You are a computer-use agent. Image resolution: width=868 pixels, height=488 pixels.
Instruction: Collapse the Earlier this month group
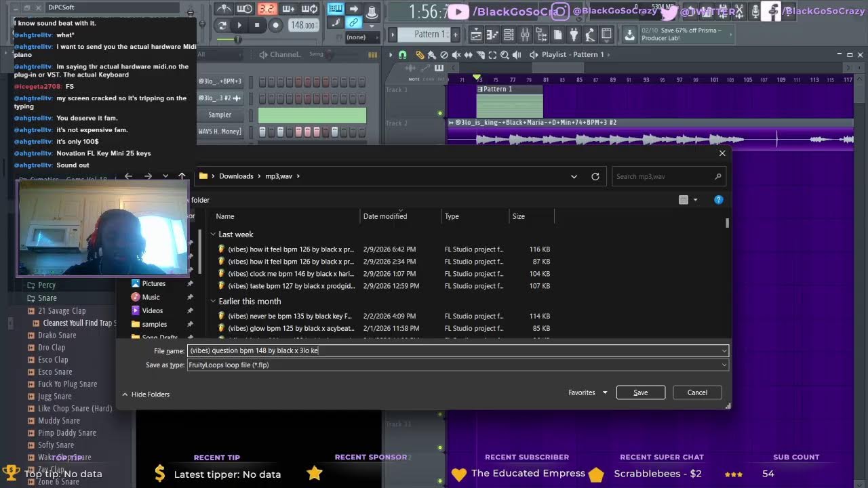coord(213,302)
